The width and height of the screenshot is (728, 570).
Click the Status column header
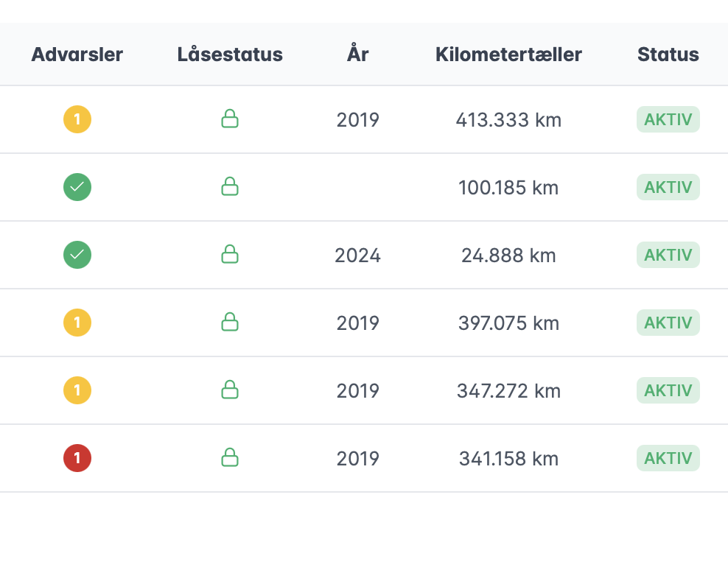(x=668, y=54)
